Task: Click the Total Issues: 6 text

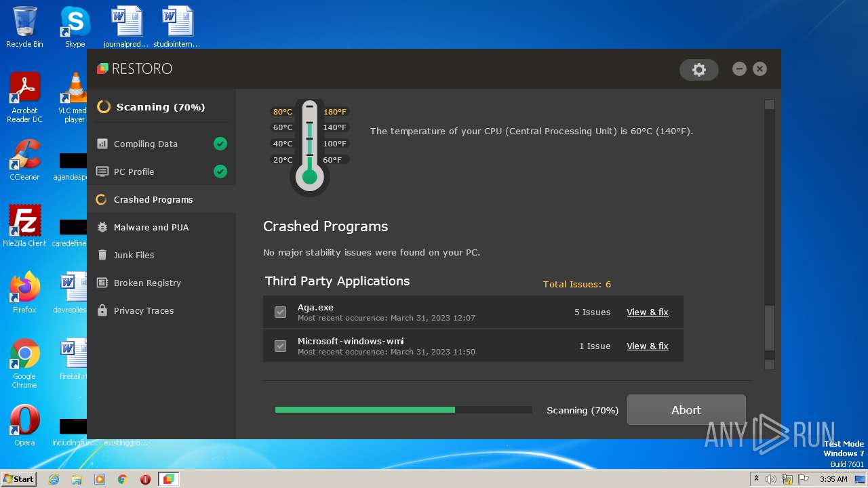Action: (577, 284)
